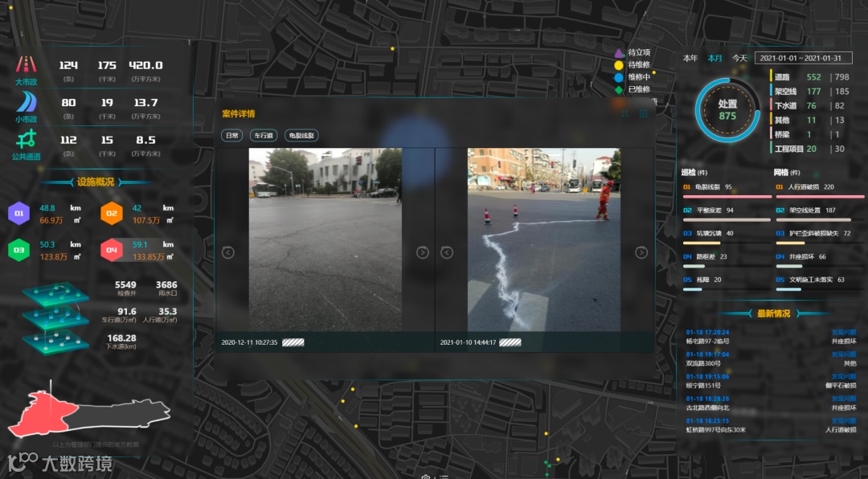This screenshot has width=868, height=479.
Task: Click the right photo dated 2021-01-10
Action: (x=543, y=239)
